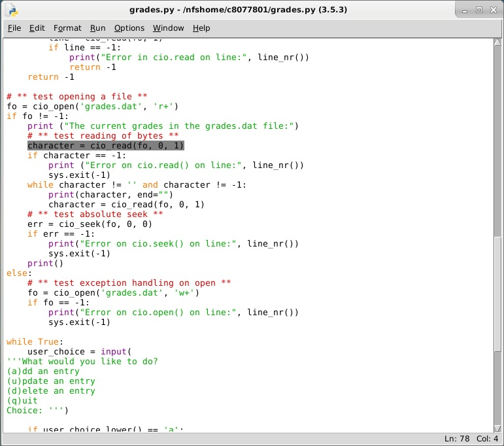The width and height of the screenshot is (504, 446).
Task: Click the comment '# ** test absolute seek **'
Action: (95, 214)
